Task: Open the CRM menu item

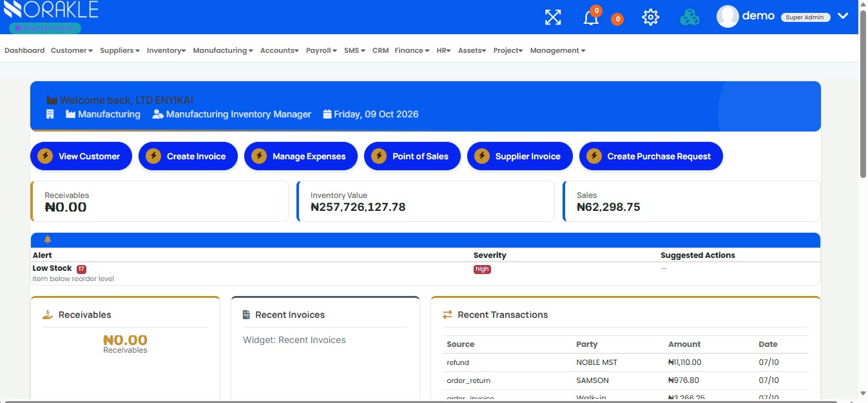Action: coord(380,50)
